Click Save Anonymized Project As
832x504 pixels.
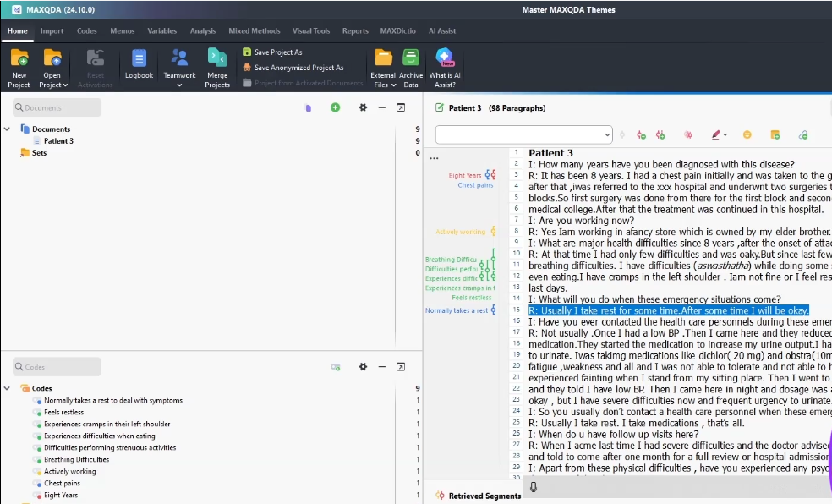point(298,68)
